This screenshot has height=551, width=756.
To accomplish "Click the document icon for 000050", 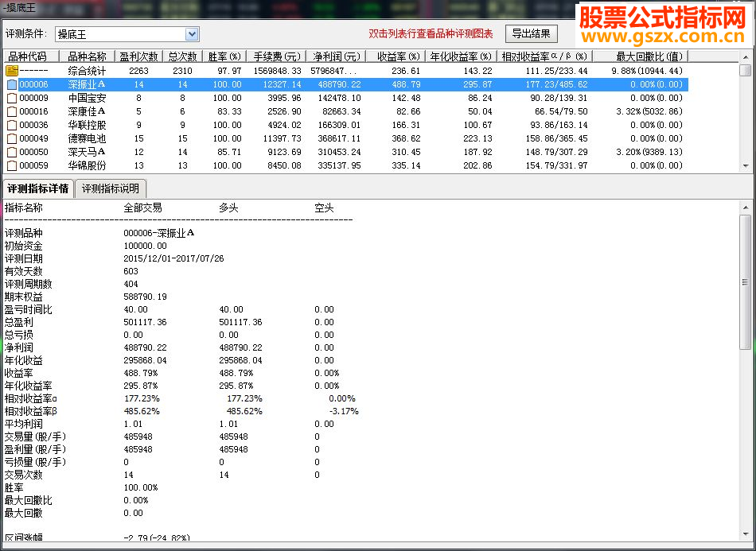I will tap(12, 152).
